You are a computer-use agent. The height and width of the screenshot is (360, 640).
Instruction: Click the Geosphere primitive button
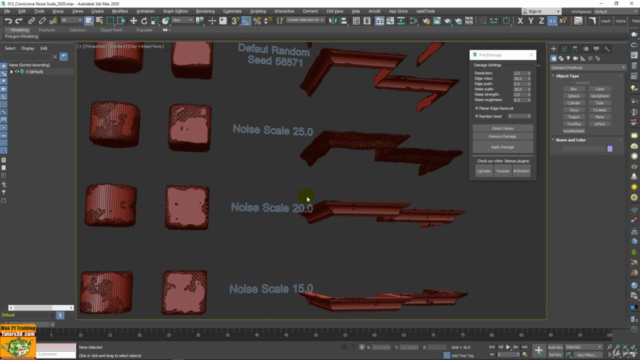click(600, 96)
